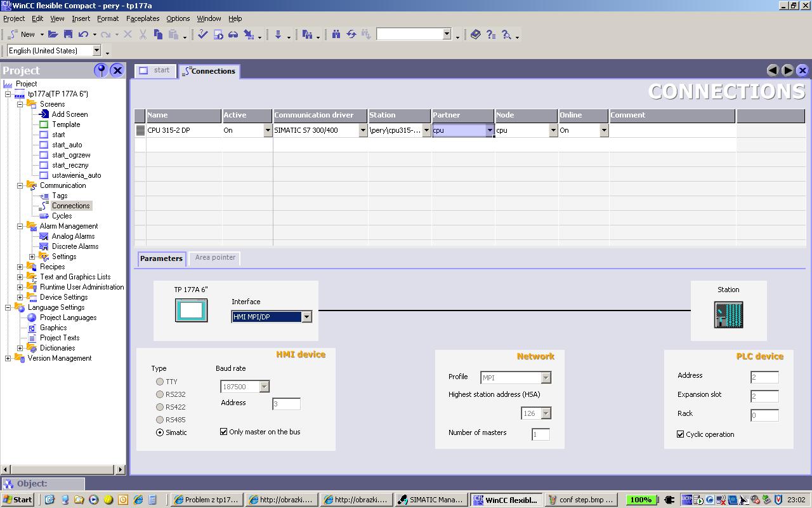Open Project Languages item
812x508 pixels.
[68, 317]
